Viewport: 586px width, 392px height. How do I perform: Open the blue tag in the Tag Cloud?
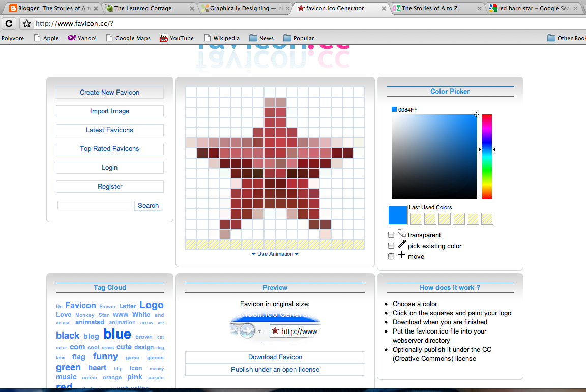pyautogui.click(x=117, y=334)
